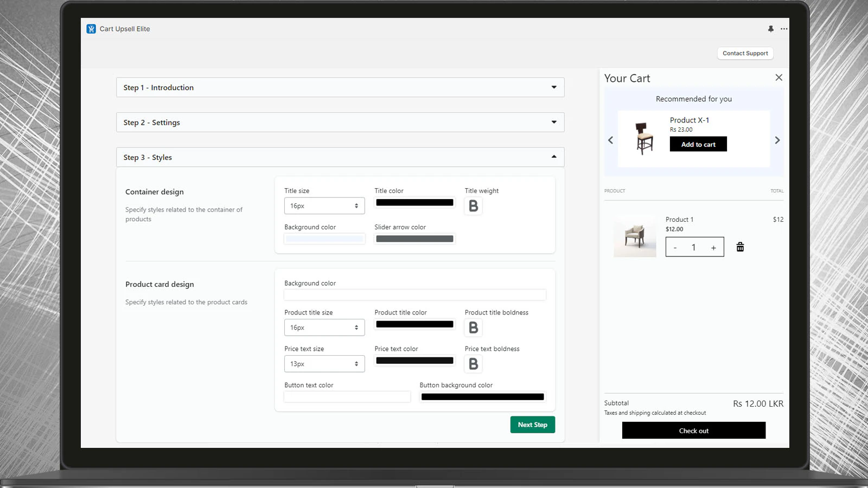This screenshot has width=868, height=488.
Task: Open the Product title size dropdown
Action: 324,328
